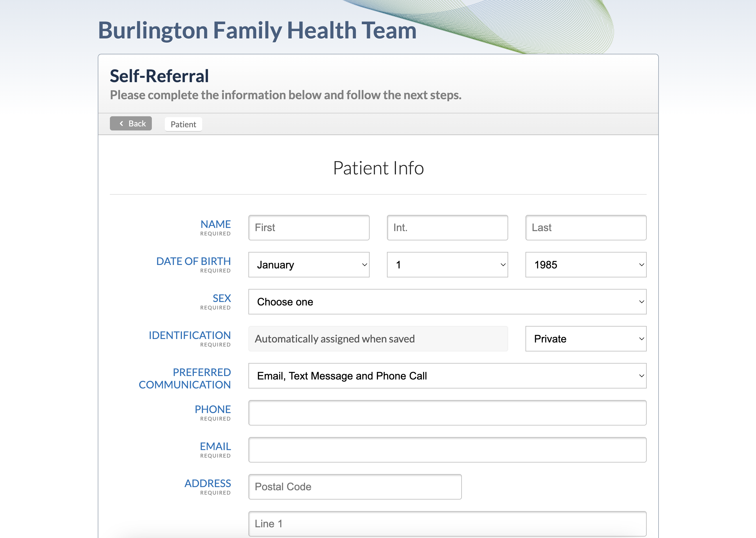Click the Automatically assigned identification field
Image resolution: width=756 pixels, height=538 pixels.
pyautogui.click(x=378, y=339)
